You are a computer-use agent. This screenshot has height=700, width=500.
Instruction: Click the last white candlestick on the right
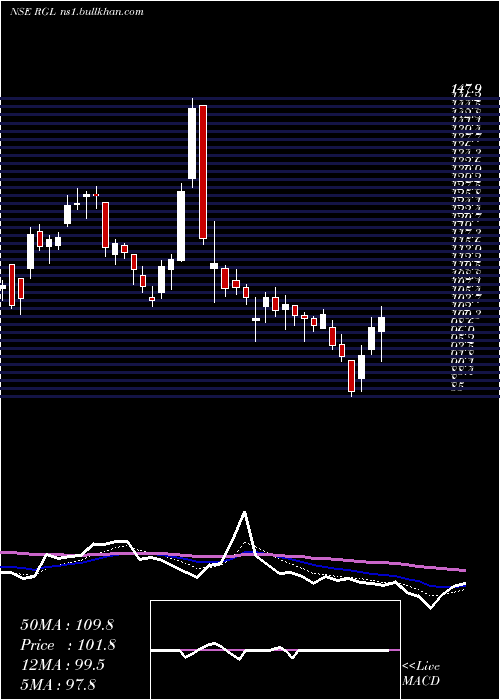point(381,325)
